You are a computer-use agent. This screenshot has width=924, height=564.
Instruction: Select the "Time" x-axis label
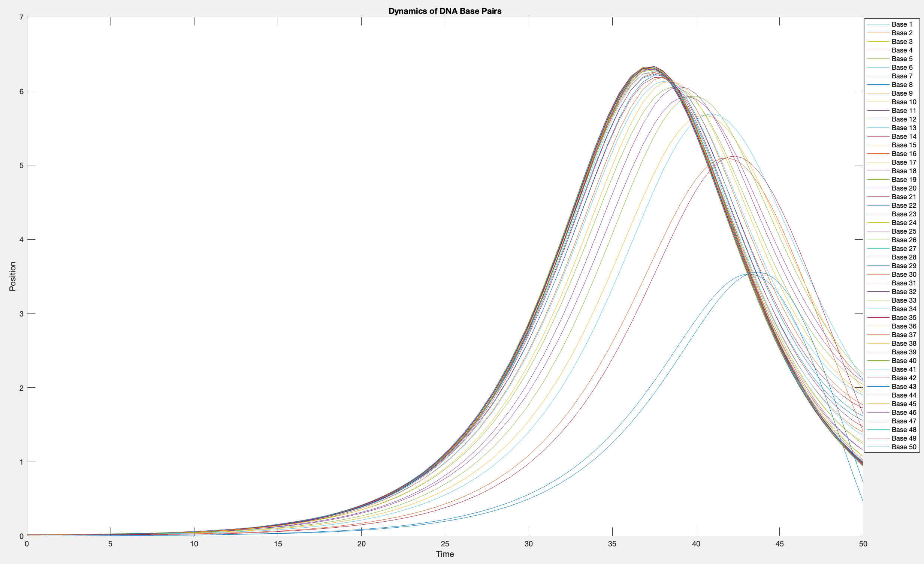tap(445, 554)
